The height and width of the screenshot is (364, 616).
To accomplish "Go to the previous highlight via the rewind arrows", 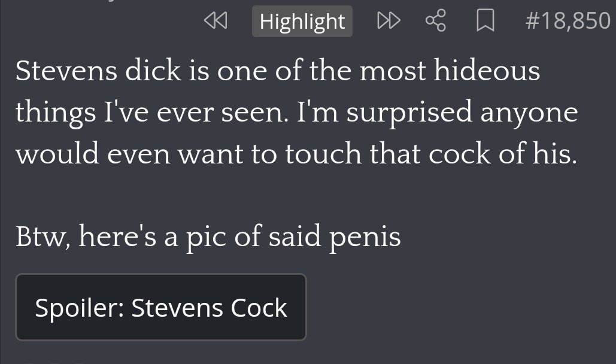I will (x=216, y=20).
